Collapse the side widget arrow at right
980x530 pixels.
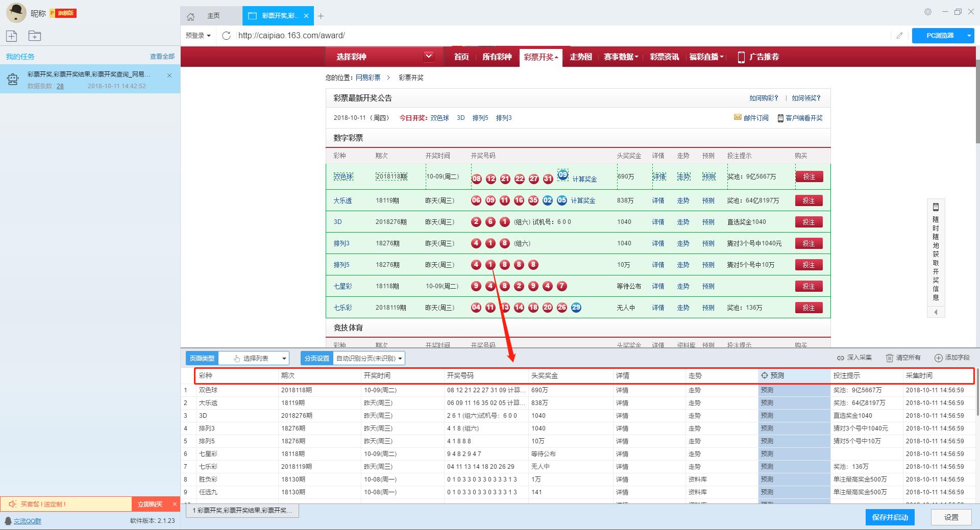click(x=936, y=312)
